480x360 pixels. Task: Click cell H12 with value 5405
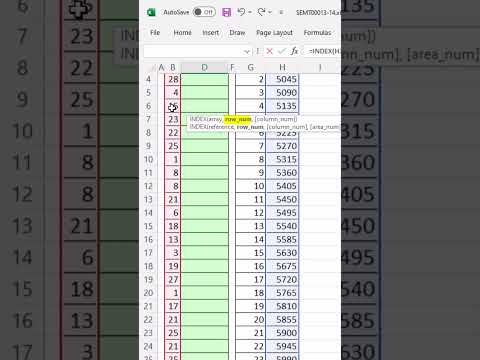[282, 186]
